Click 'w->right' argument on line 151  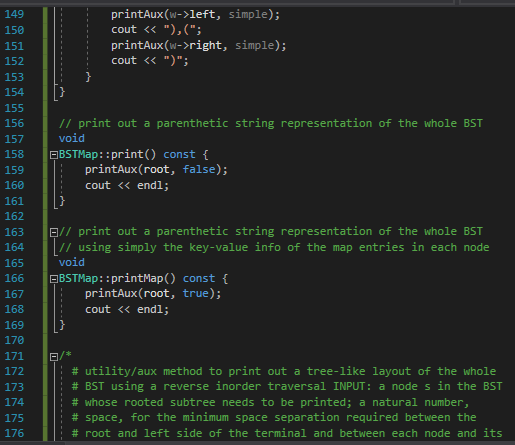coord(196,45)
